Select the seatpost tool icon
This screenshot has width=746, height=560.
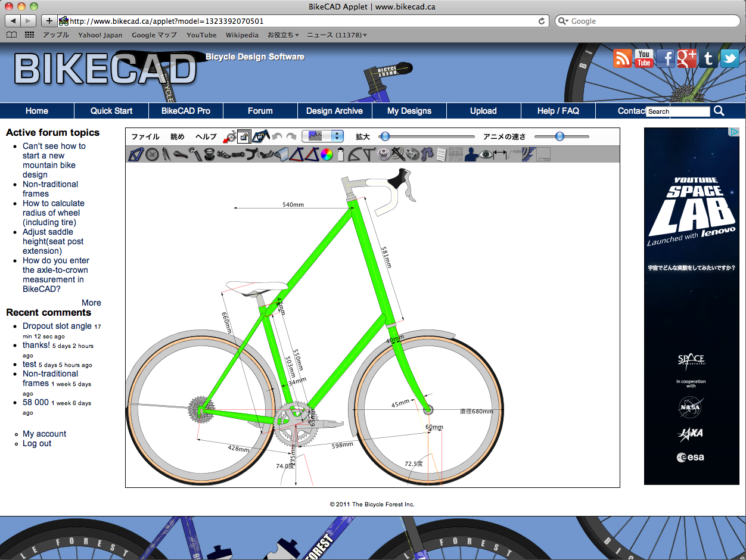195,154
